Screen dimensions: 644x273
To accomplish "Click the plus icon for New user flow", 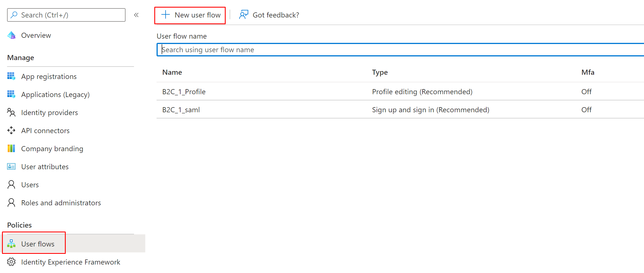I will [166, 15].
